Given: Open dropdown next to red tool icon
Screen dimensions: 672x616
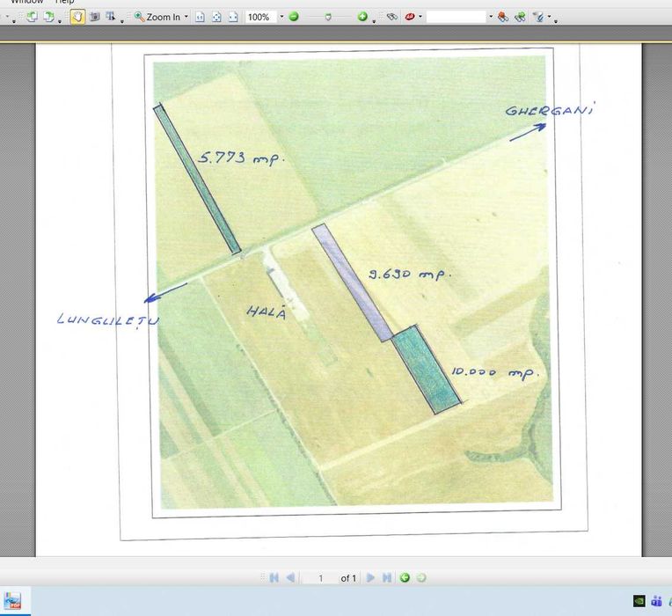Looking at the screenshot, I should (420, 17).
